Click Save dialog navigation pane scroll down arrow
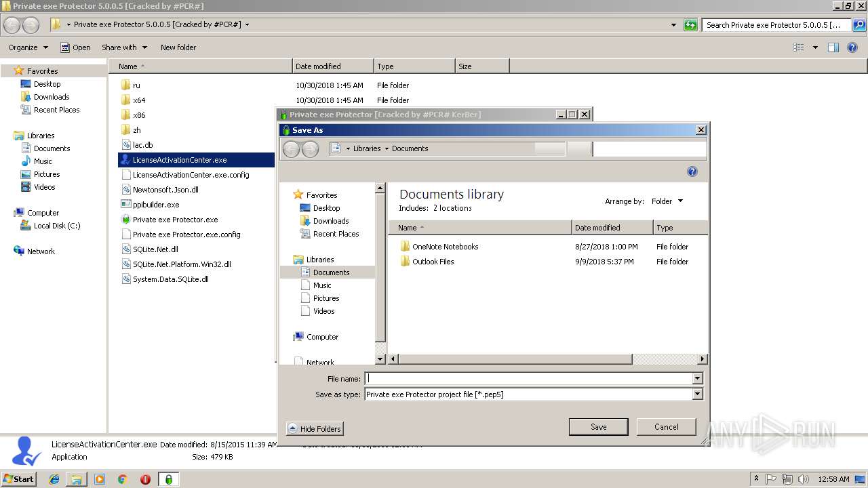The height and width of the screenshot is (488, 868). (x=380, y=359)
